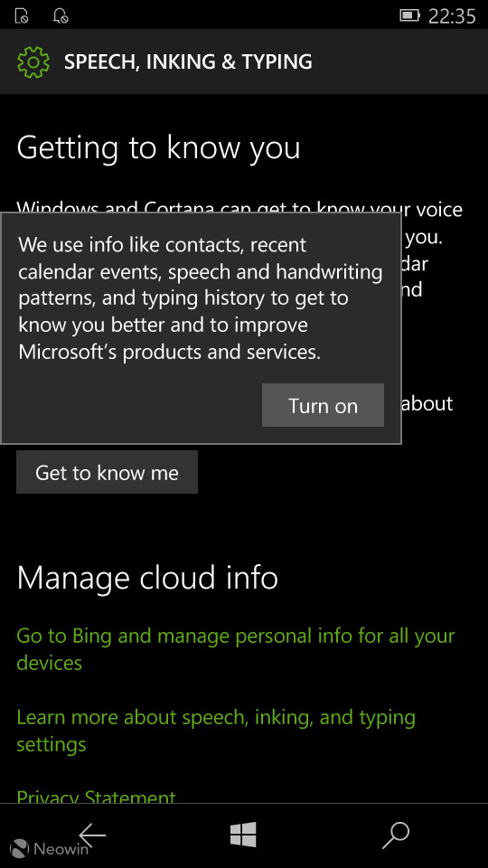The image size is (488, 868).
Task: Tap the Speech, Inking & Typing header title
Action: (x=188, y=61)
